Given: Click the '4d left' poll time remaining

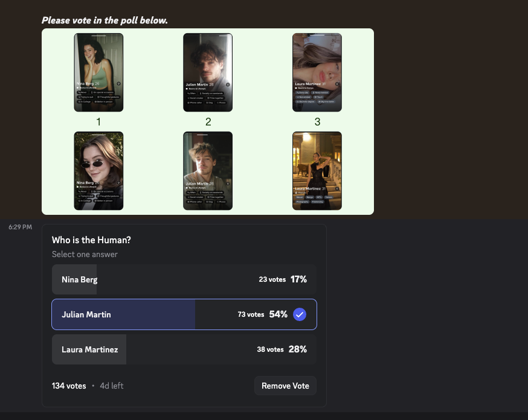Looking at the screenshot, I should point(111,386).
